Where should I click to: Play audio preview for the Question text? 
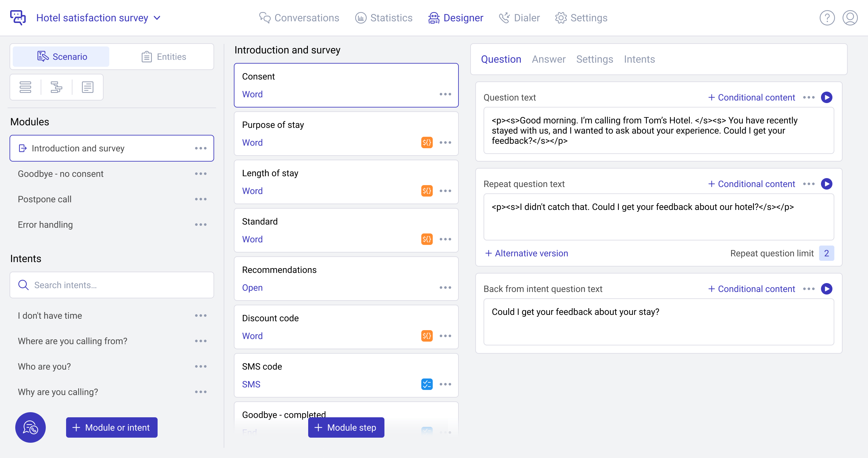point(826,97)
